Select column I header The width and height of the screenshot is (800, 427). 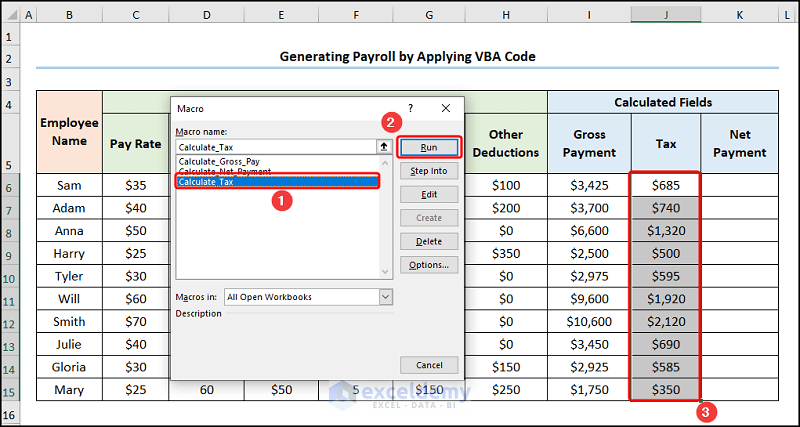coord(589,15)
